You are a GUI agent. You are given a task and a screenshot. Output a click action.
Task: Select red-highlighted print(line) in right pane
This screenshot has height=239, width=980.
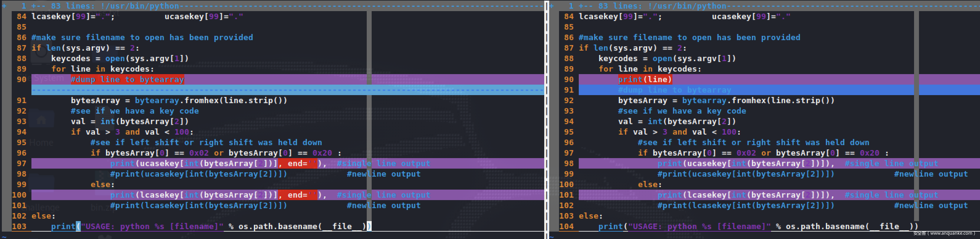tap(645, 79)
